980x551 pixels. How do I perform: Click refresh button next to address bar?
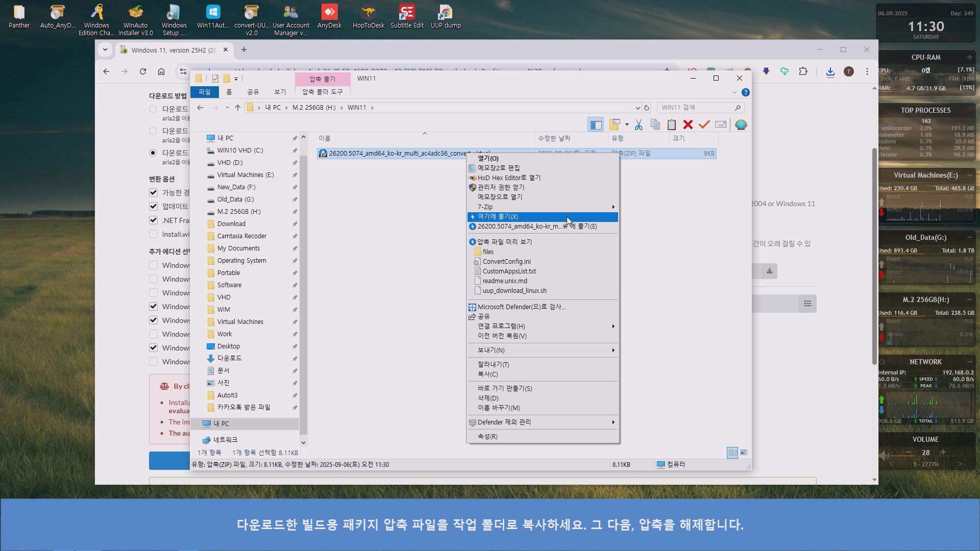(647, 108)
